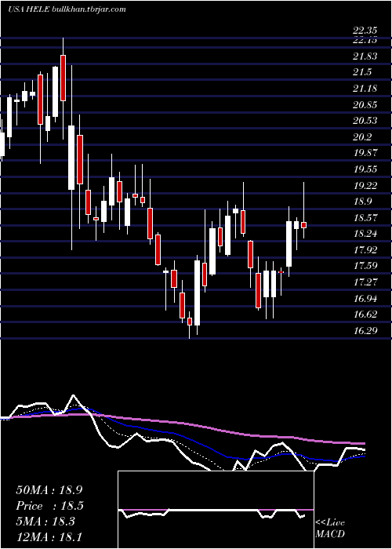
Task: Click the 17.92 price axis label
Action: pyautogui.click(x=365, y=249)
